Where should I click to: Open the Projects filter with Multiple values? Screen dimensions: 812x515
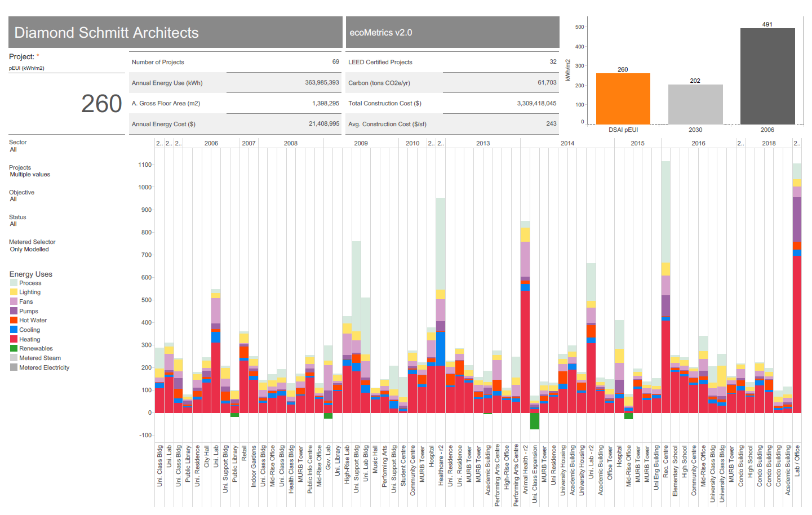tap(30, 175)
